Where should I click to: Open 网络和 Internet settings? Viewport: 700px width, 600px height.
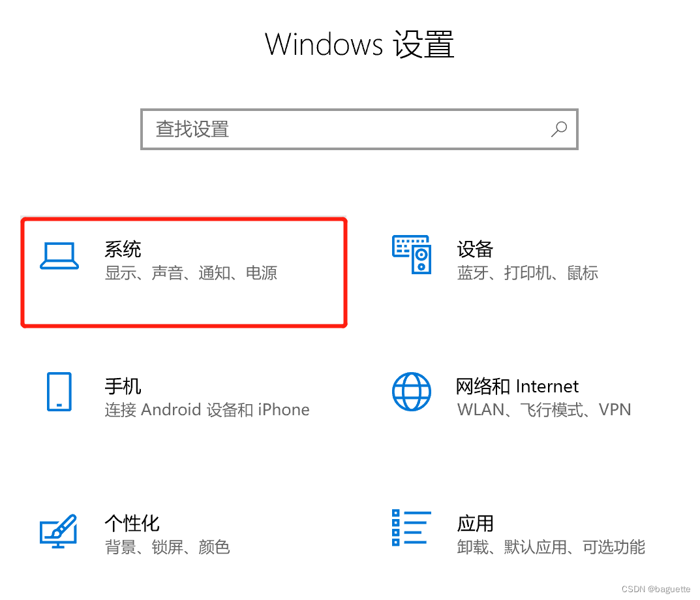(517, 386)
